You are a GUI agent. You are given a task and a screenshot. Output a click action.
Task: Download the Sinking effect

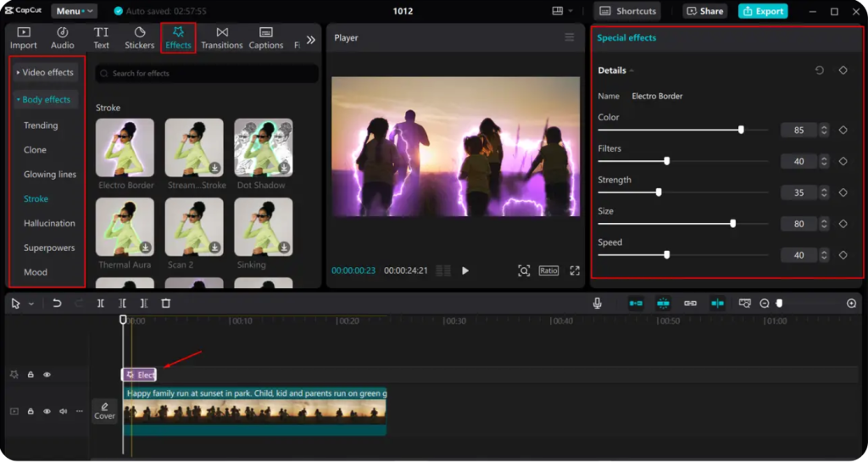click(x=284, y=248)
